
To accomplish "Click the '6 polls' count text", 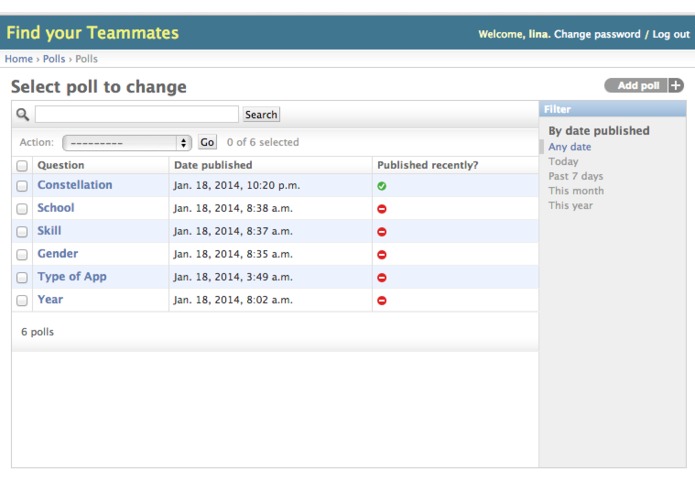I will click(x=37, y=332).
